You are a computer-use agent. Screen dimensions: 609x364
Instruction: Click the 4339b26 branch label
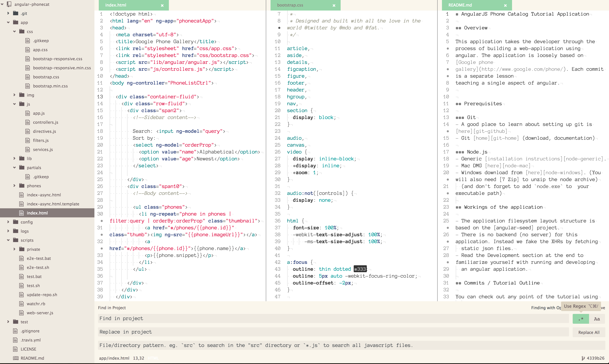[596, 358]
